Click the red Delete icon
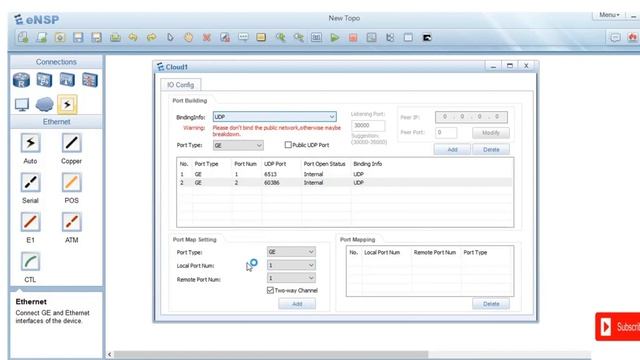This screenshot has height=360, width=640. [x=207, y=38]
